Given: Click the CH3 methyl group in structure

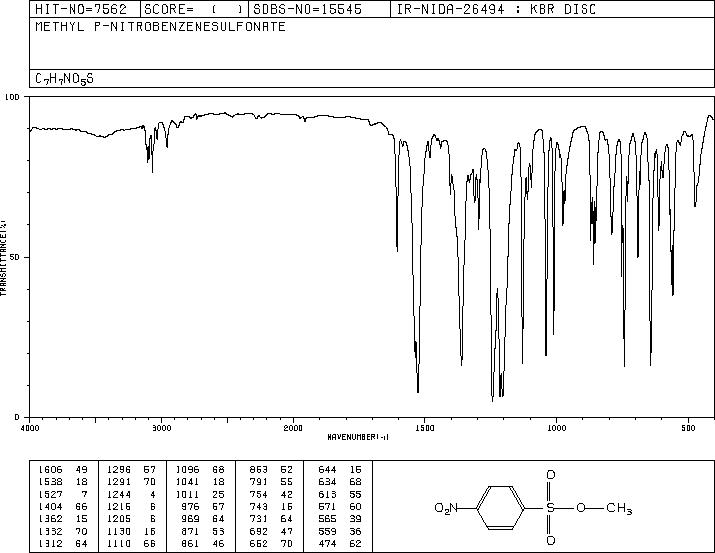Looking at the screenshot, I should click(x=619, y=508).
